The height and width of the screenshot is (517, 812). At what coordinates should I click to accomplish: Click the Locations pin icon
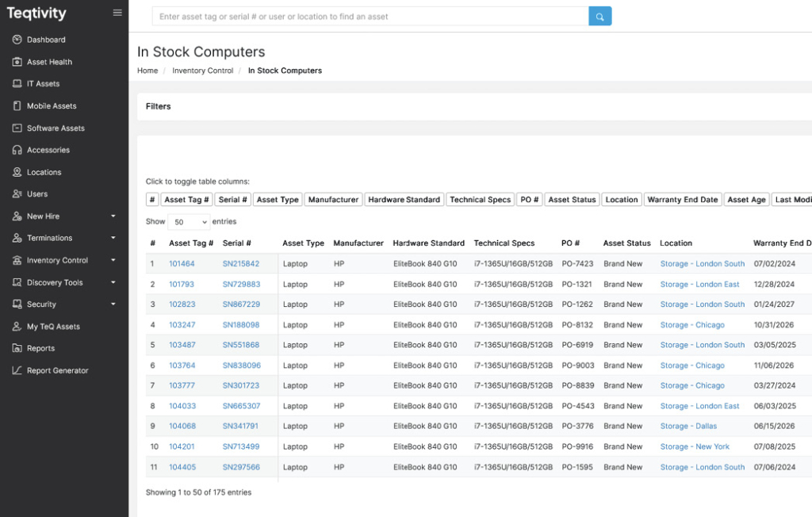tap(17, 172)
